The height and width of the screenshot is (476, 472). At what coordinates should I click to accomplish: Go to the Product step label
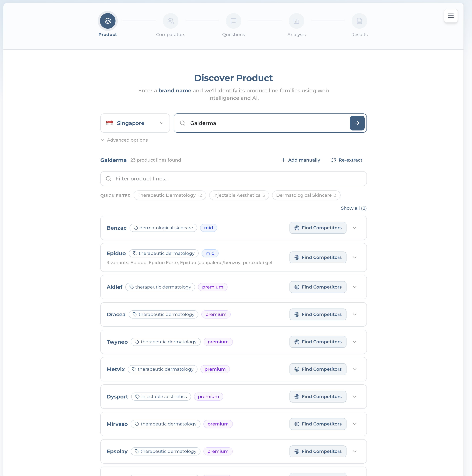click(x=108, y=34)
